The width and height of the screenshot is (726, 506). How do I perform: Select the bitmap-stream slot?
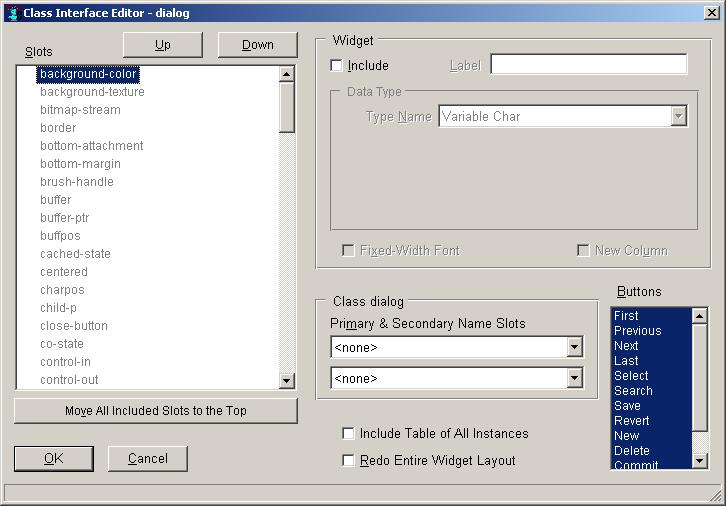coord(80,110)
